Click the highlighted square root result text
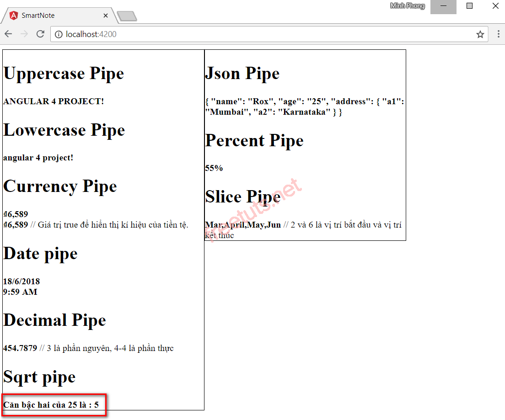 coord(52,404)
